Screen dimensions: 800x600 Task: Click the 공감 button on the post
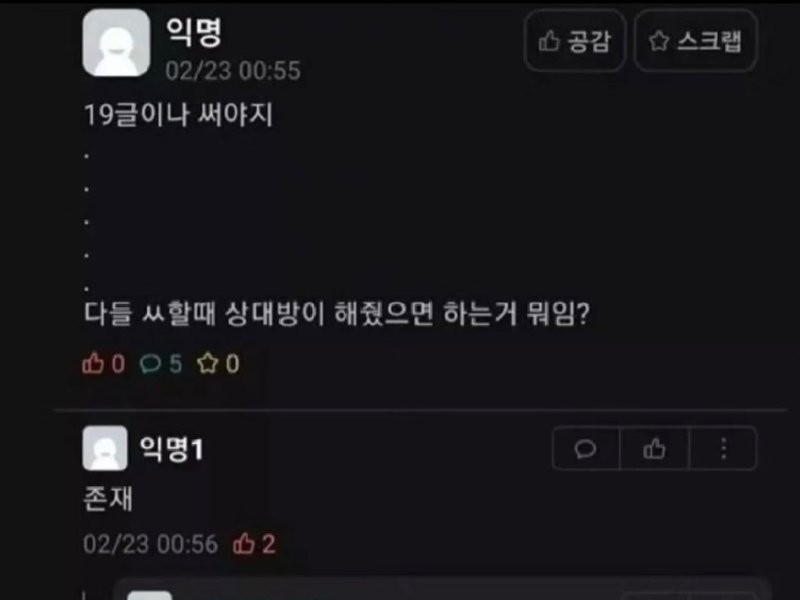[x=575, y=41]
